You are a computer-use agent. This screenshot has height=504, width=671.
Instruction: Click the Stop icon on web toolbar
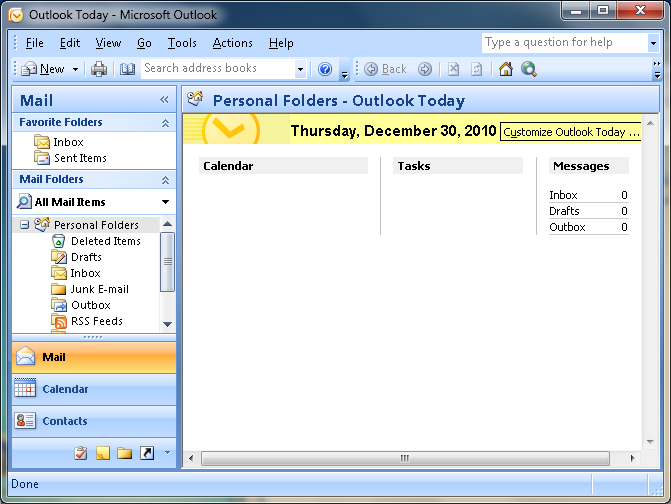(453, 69)
